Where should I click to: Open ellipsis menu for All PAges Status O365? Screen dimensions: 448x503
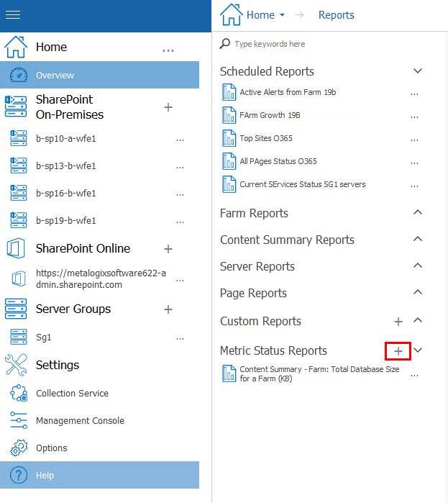pos(414,163)
